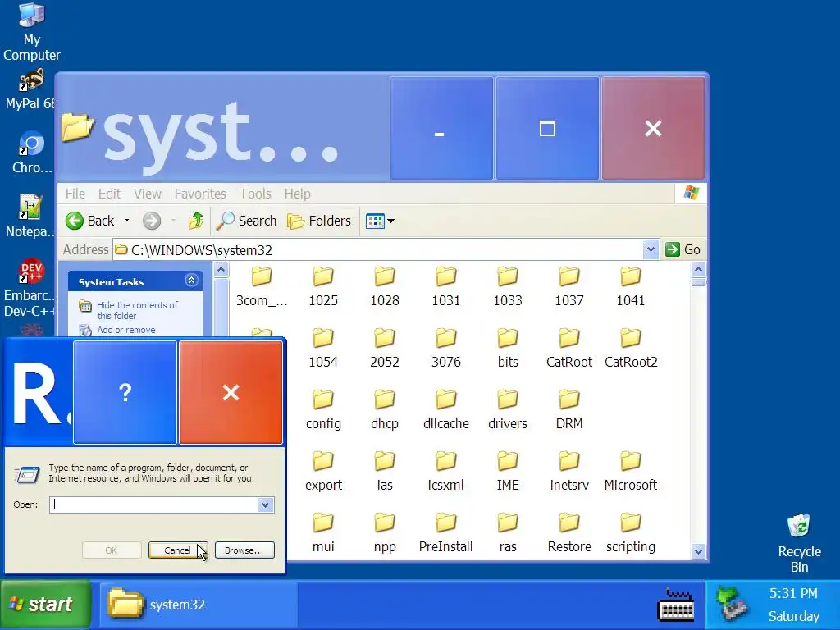Select the IME folder

point(507,472)
